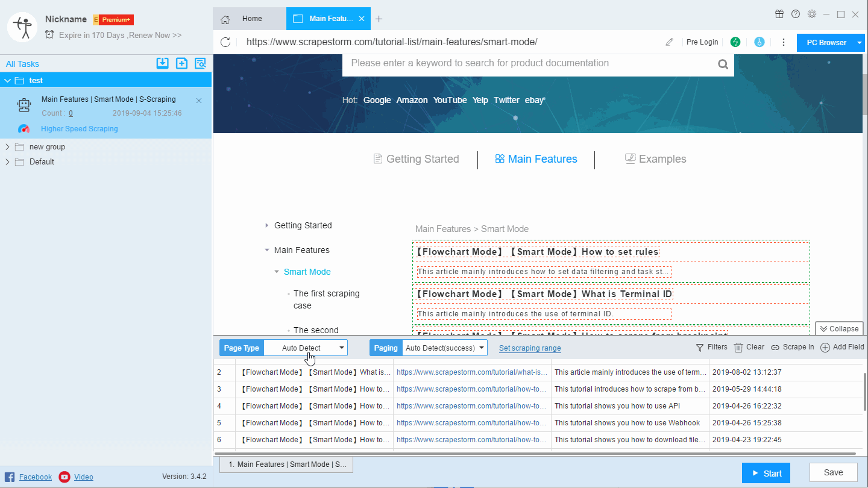The image size is (868, 488).
Task: Reload the page with the refresh icon
Action: pos(225,42)
